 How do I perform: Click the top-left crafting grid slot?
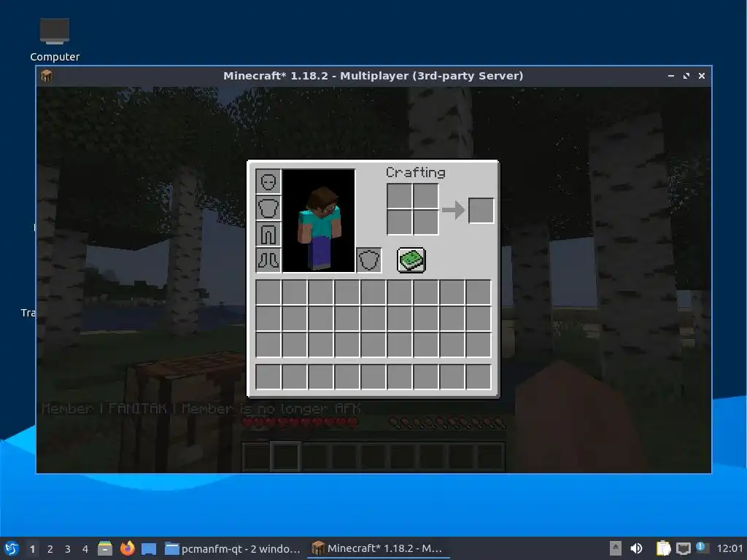point(399,195)
